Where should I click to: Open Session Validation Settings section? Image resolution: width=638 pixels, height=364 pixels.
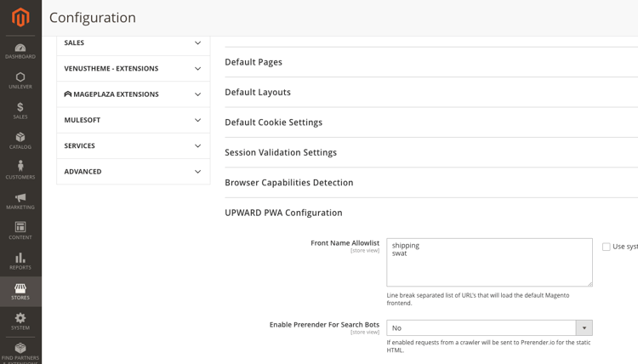pyautogui.click(x=281, y=152)
